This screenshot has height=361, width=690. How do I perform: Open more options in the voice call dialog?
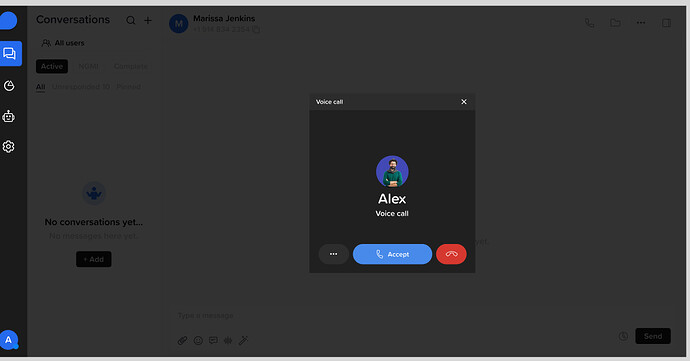coord(334,254)
